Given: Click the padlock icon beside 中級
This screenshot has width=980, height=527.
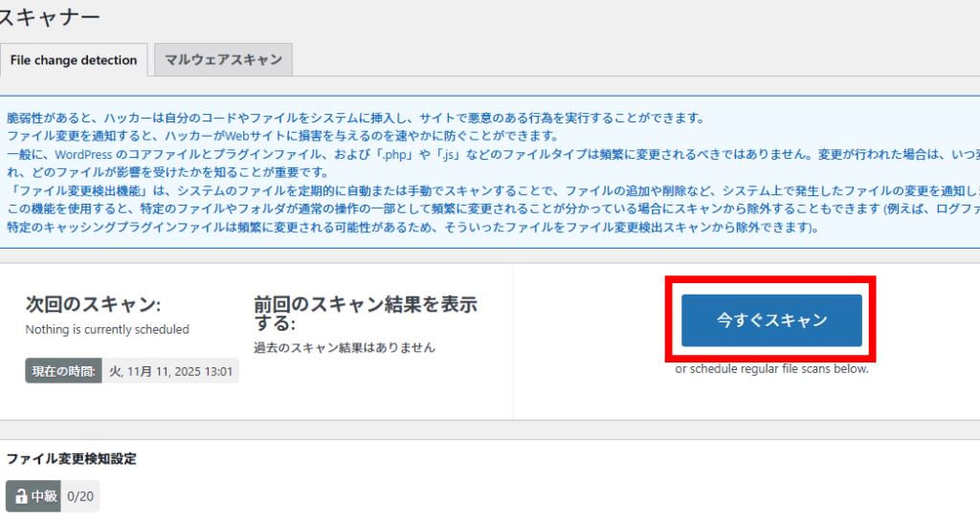Looking at the screenshot, I should pos(20,496).
